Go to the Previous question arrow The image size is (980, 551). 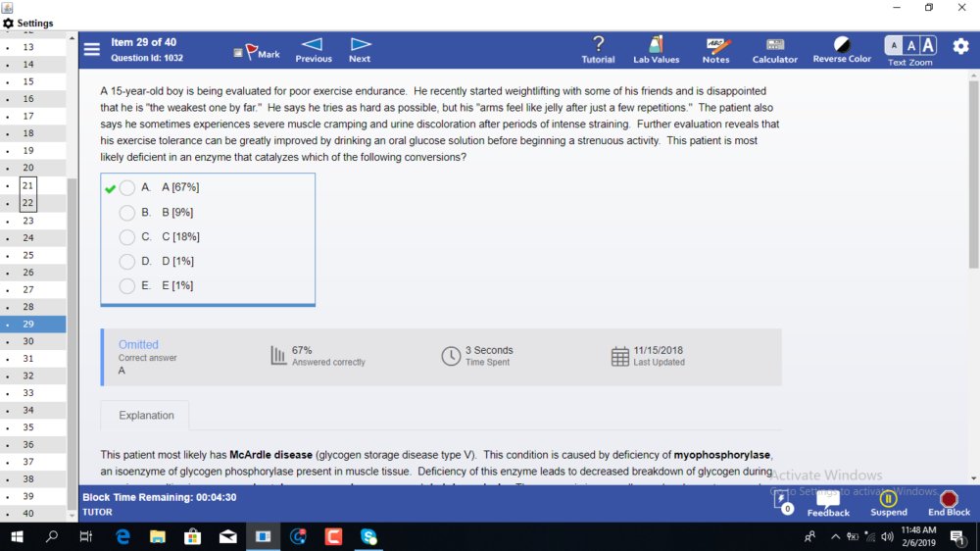[x=314, y=50]
